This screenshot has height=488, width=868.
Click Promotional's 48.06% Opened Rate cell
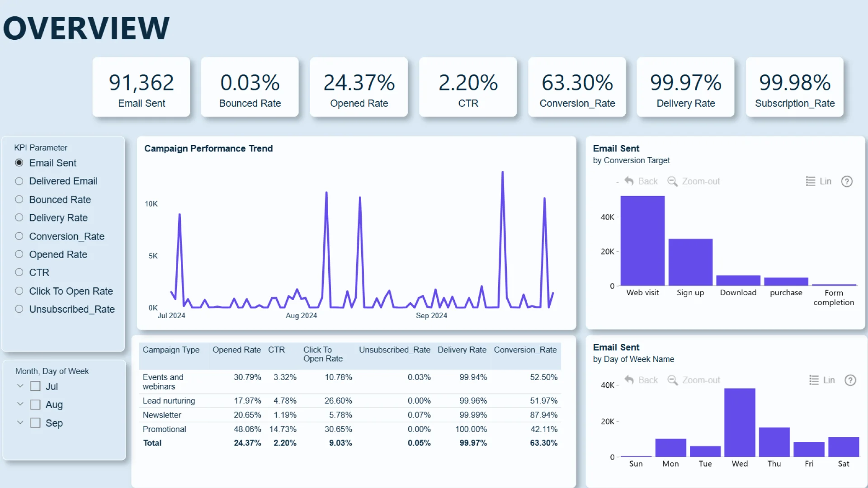pos(247,429)
